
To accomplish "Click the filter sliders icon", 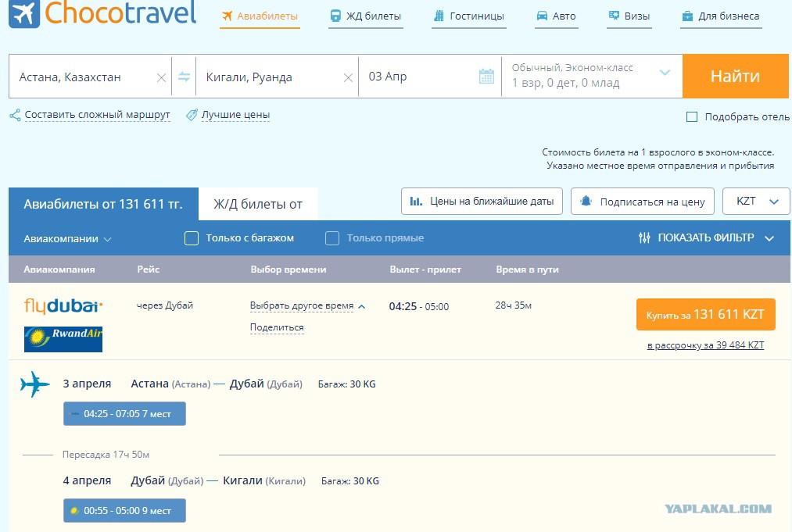I will coord(644,237).
